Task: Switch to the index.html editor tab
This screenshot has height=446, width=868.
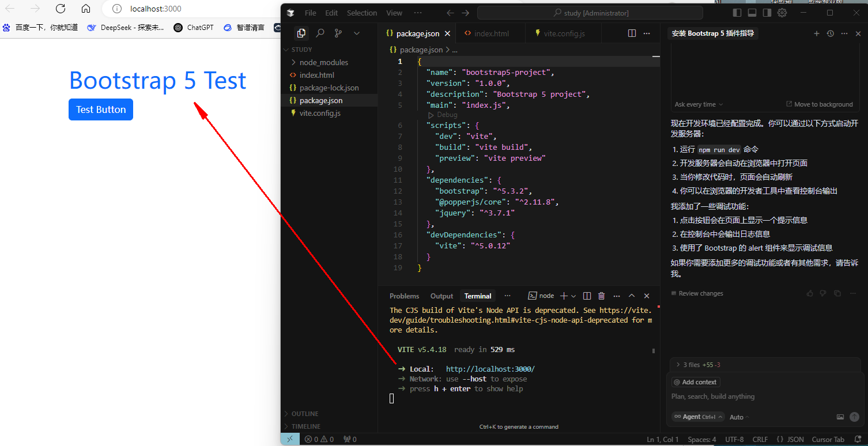Action: pos(491,33)
